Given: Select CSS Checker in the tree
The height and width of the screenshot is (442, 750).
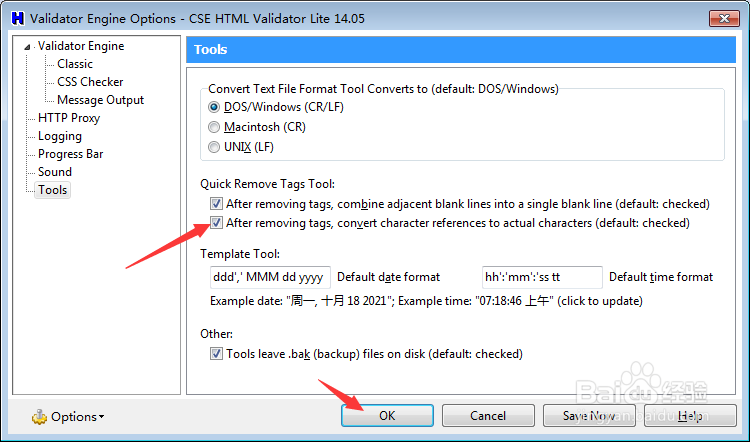Looking at the screenshot, I should click(90, 82).
